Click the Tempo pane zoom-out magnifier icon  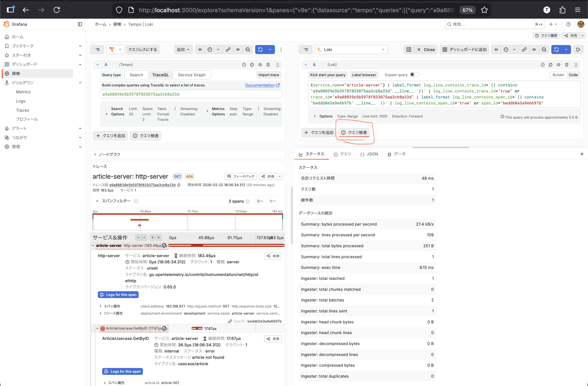coord(248,50)
